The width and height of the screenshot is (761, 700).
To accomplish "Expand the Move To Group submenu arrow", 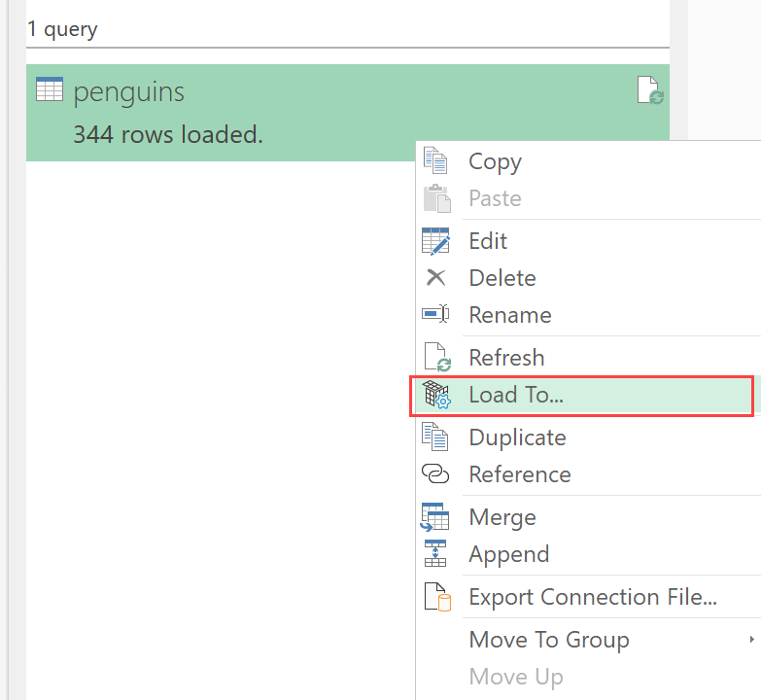I will 751,640.
